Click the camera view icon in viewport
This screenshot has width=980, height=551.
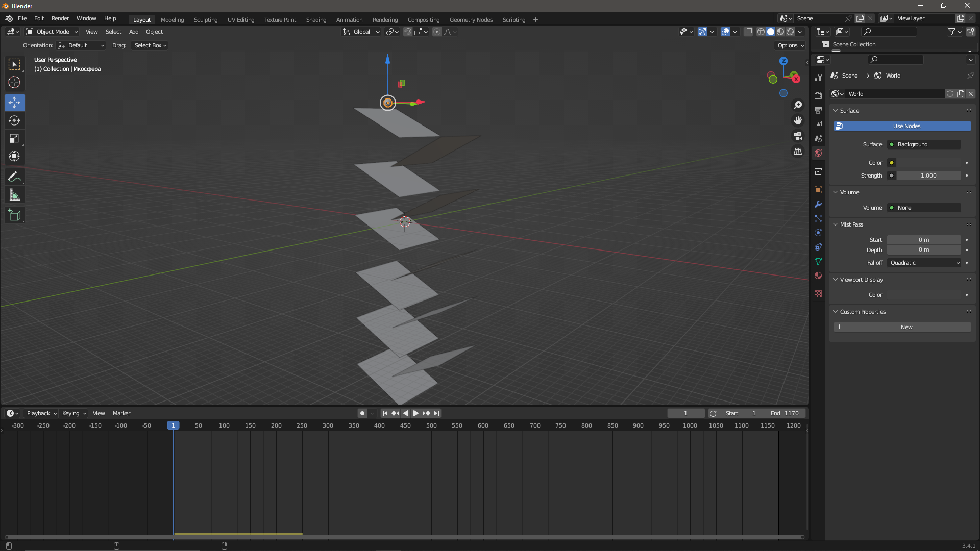pos(797,136)
